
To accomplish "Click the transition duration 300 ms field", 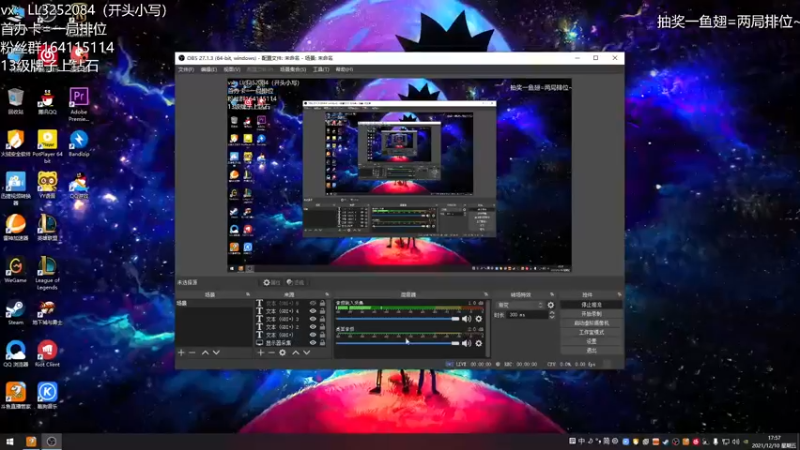I will coord(527,315).
